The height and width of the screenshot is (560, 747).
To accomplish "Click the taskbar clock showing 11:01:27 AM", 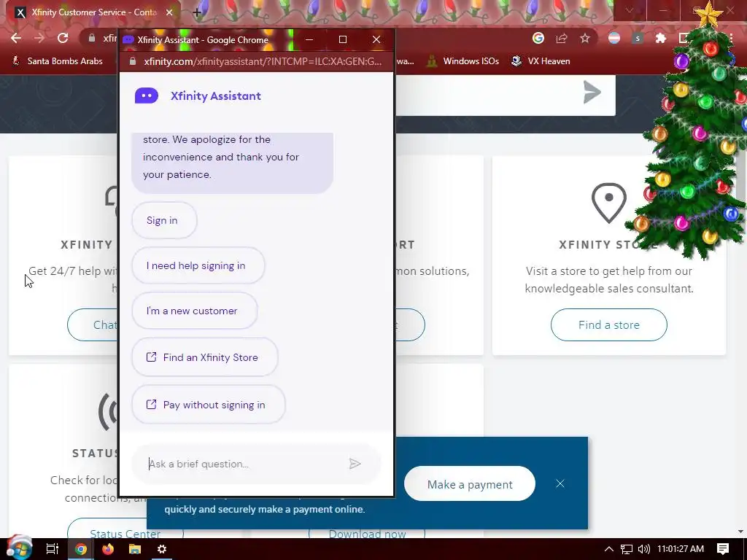I will point(681,549).
